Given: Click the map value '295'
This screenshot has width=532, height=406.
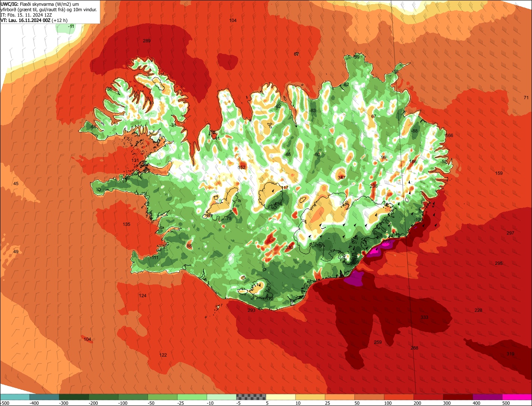Looking at the screenshot, I should tap(499, 263).
